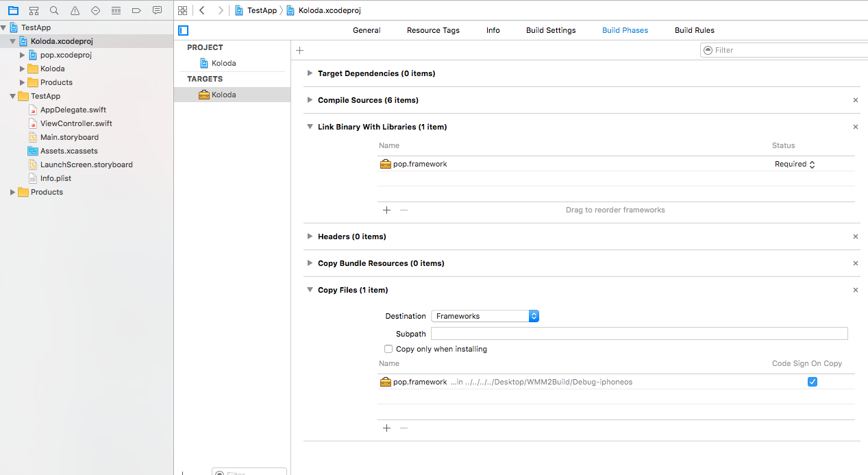The image size is (868, 475).
Task: Delete the Compile Sources phase
Action: [x=855, y=100]
